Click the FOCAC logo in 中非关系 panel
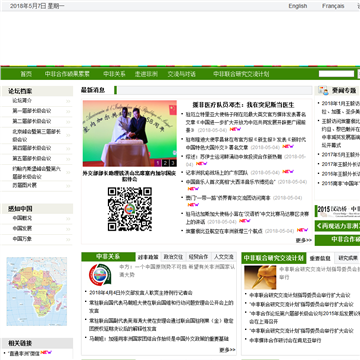 pyautogui.click(x=100, y=275)
